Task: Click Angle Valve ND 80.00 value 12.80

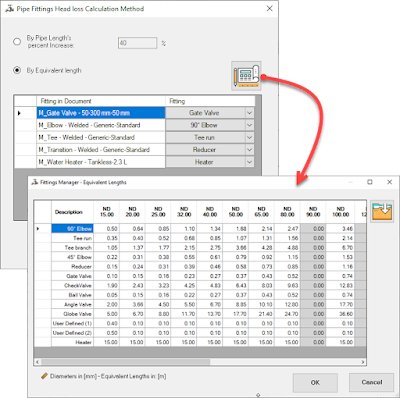Action: 287,304
